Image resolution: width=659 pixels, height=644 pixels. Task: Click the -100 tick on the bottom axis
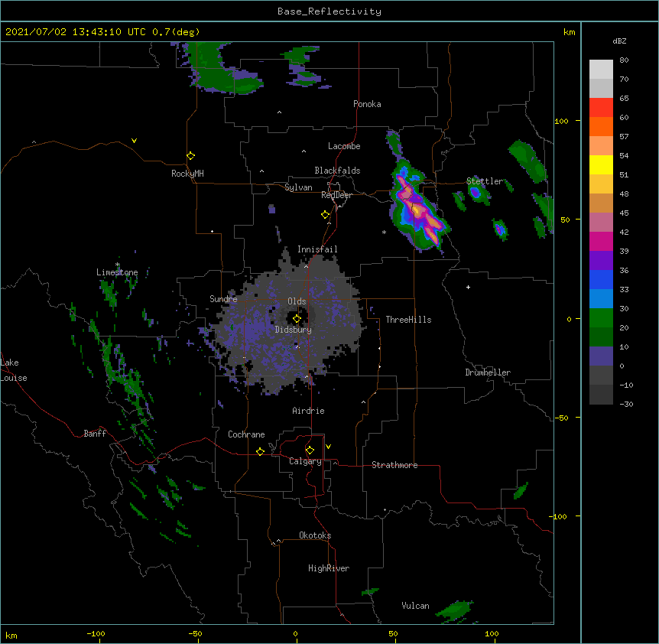click(96, 633)
